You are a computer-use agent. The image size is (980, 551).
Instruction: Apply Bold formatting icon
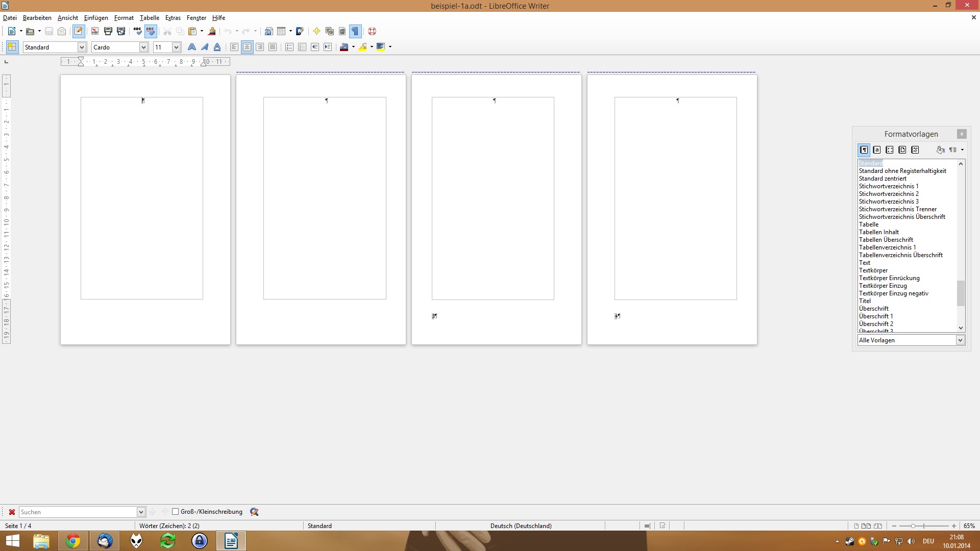(x=192, y=47)
